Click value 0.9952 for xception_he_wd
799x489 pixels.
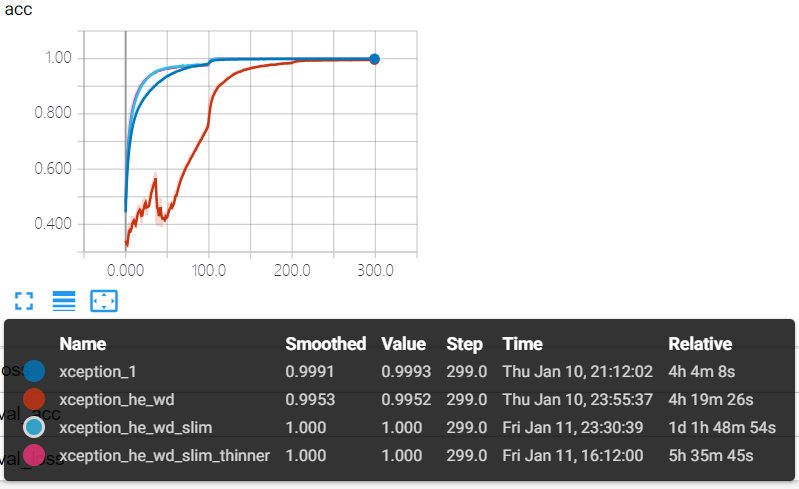tap(406, 399)
